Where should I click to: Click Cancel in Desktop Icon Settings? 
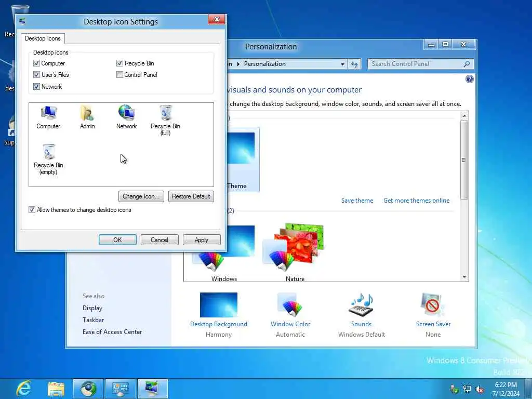[159, 240]
